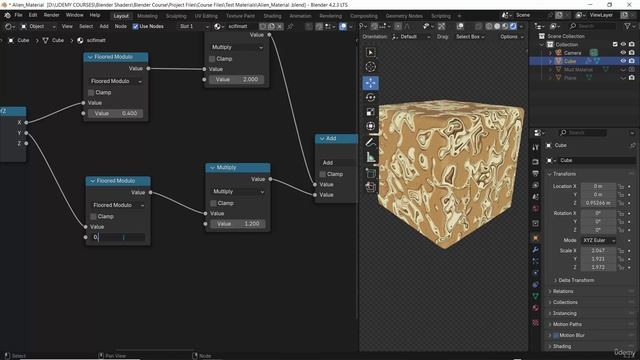Switch viewport to solid shading
The image size is (640, 360).
pyautogui.click(x=497, y=26)
